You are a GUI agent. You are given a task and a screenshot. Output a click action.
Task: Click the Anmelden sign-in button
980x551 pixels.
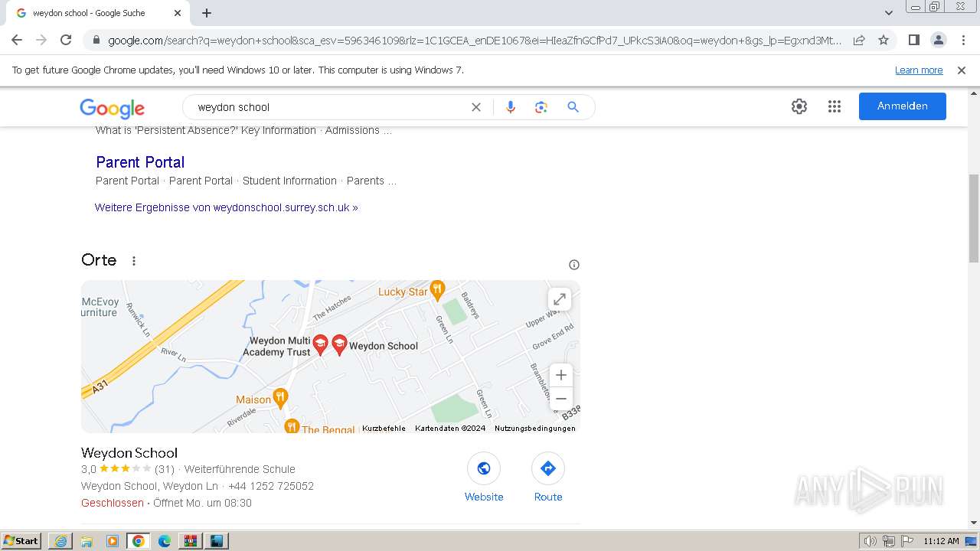903,106
